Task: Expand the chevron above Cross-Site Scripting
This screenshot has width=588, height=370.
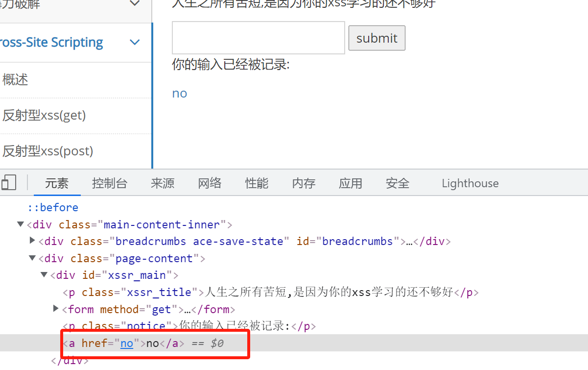Action: [x=135, y=4]
